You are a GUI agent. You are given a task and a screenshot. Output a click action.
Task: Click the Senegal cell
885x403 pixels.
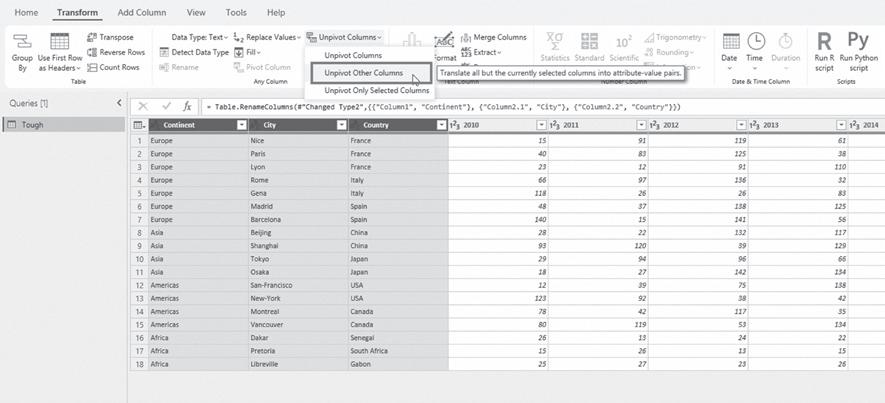[398, 338]
